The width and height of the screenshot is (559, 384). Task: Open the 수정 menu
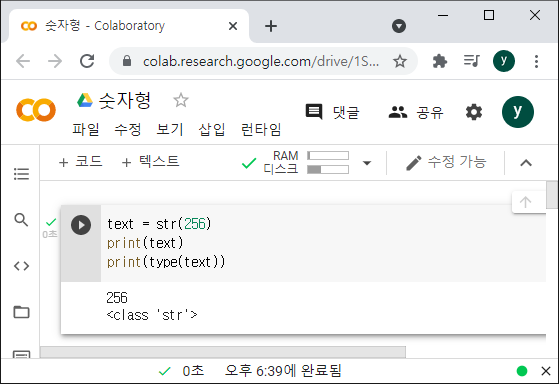tap(128, 129)
